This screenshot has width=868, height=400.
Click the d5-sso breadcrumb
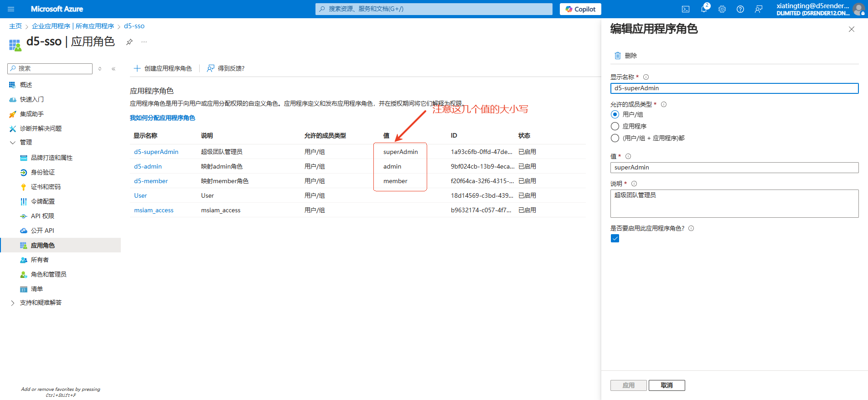(x=134, y=26)
